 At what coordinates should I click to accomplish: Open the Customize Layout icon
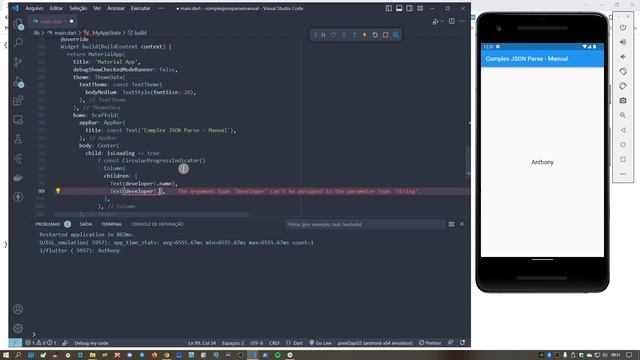420,8
